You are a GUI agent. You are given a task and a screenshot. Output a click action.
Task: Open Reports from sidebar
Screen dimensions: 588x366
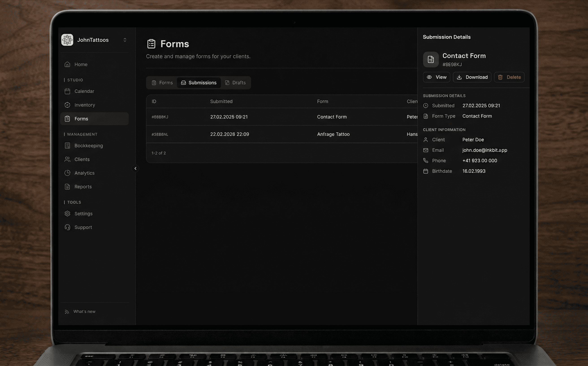click(x=83, y=187)
